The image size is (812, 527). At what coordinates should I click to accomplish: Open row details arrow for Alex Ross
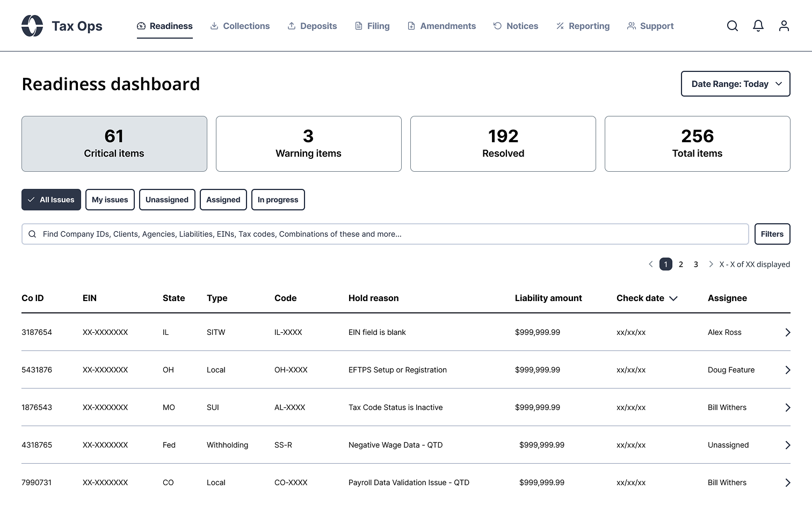point(787,333)
